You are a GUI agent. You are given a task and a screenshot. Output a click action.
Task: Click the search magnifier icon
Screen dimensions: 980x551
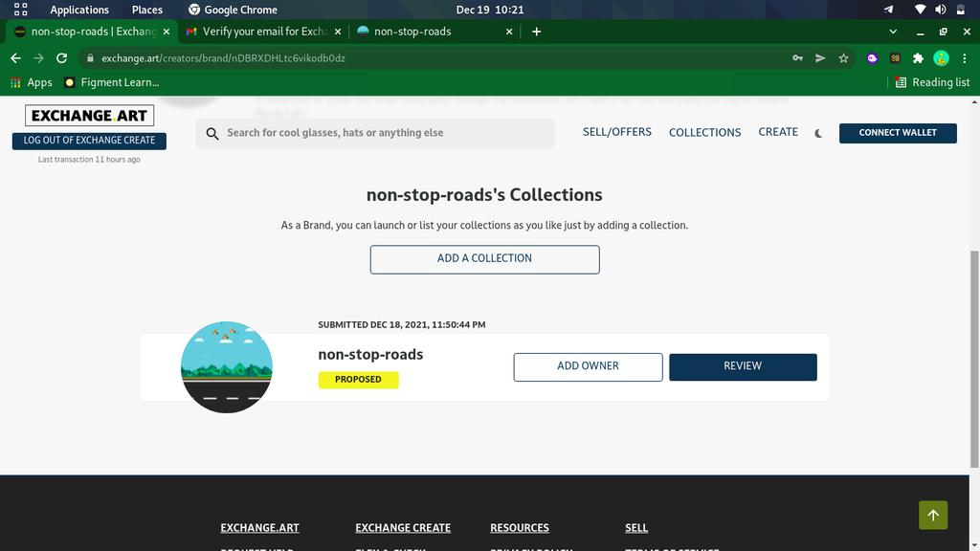point(212,134)
